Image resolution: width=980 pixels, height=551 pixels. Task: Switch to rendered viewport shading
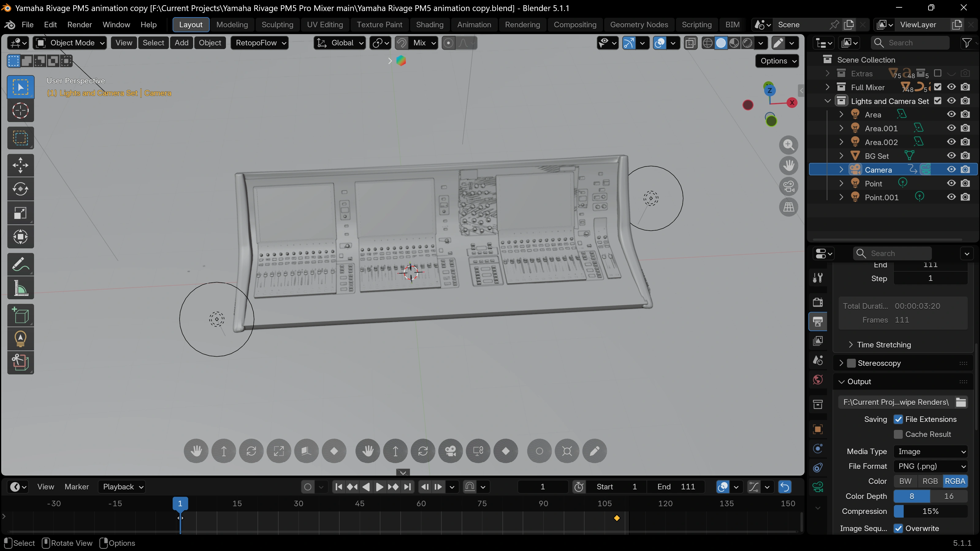tap(748, 43)
